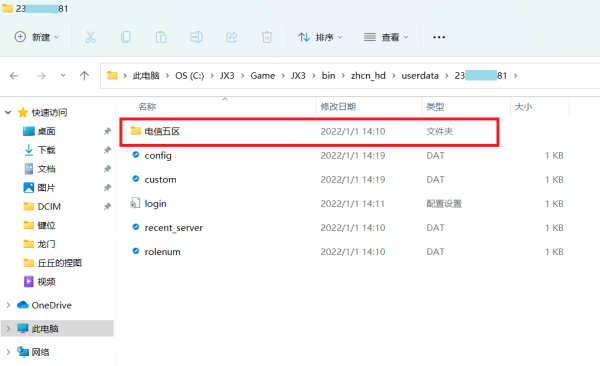Open the 查看 view dropdown
The image size is (600, 366).
click(x=386, y=37)
